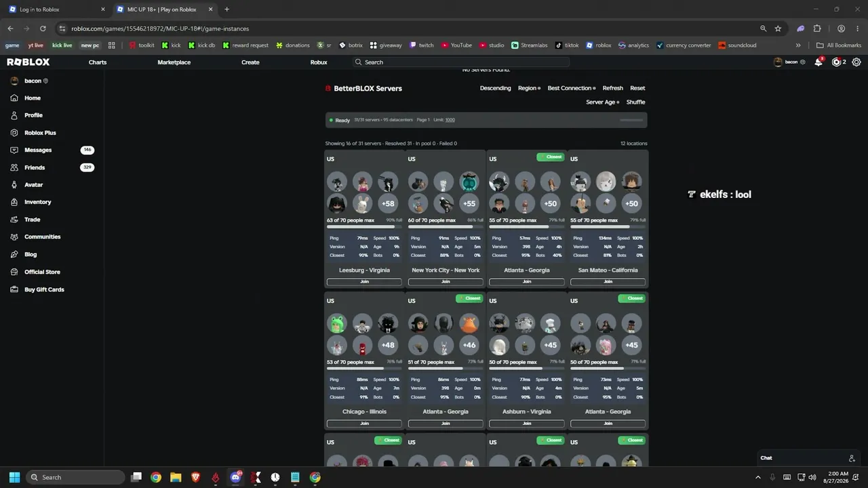Shuffle the server list

tap(636, 102)
